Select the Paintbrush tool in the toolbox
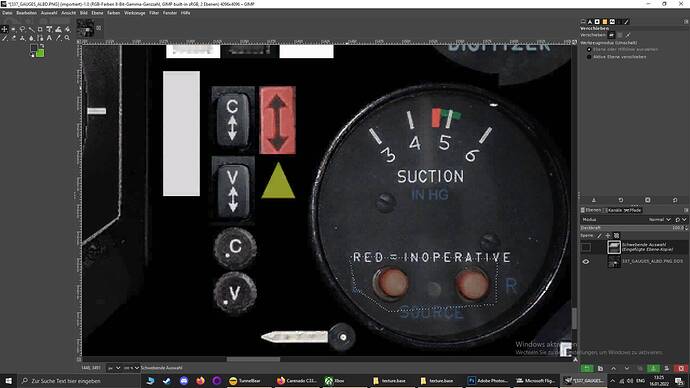690x388 pixels. (4, 38)
